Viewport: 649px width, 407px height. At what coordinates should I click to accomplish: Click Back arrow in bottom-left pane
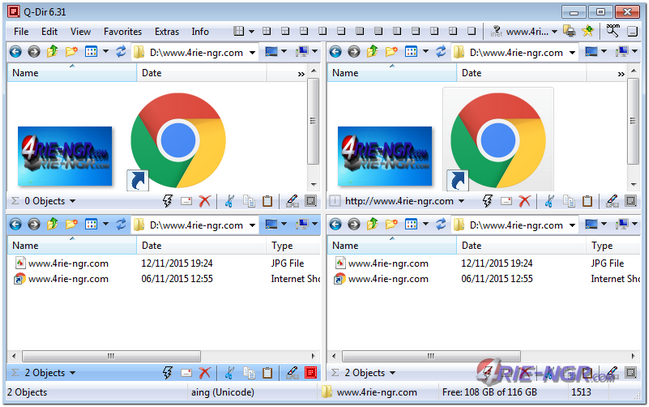click(15, 224)
